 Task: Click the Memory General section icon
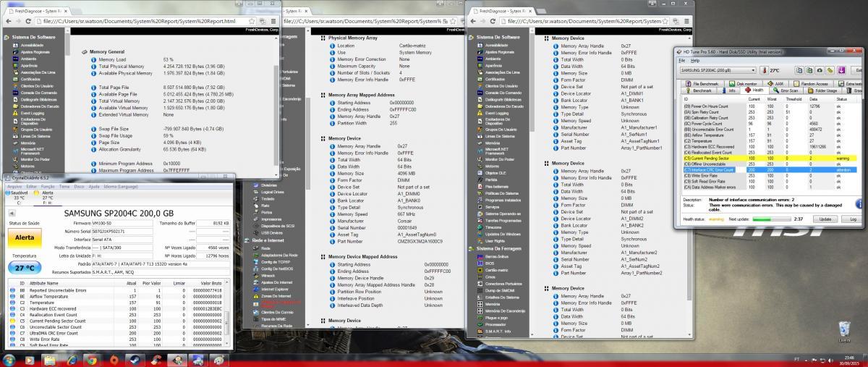(x=84, y=52)
